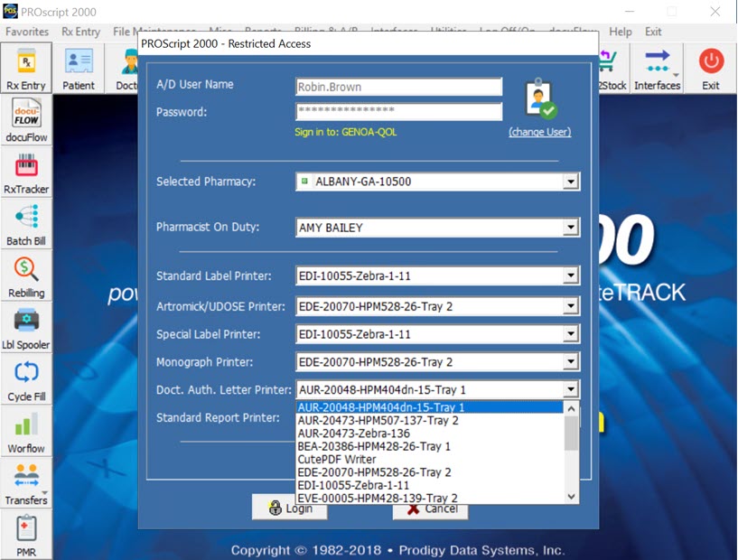
Task: Open the Transfers module
Action: [26, 483]
